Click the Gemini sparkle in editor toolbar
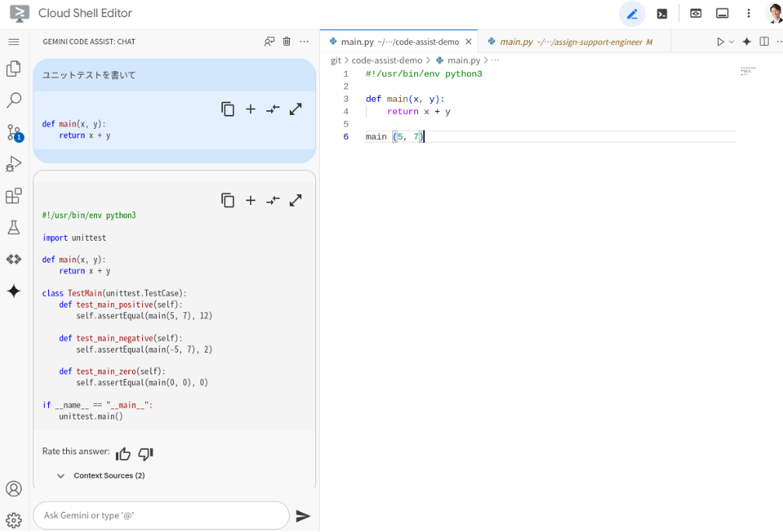Image resolution: width=783 pixels, height=532 pixels. (x=746, y=41)
